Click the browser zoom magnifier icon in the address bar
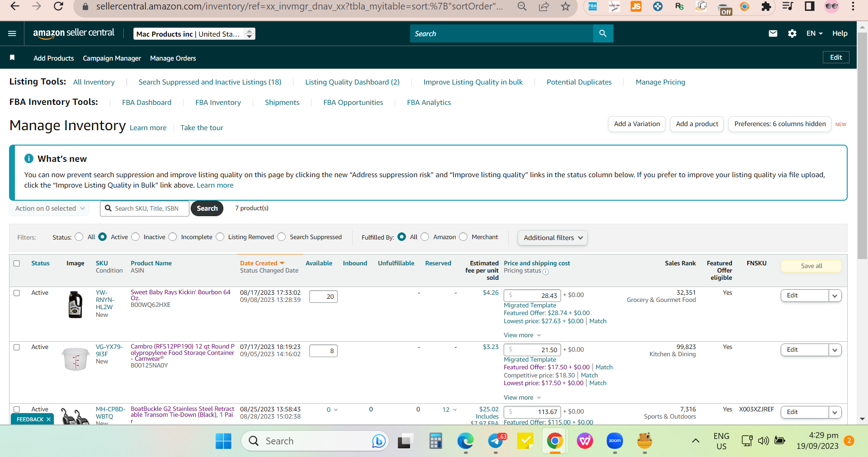This screenshot has width=868, height=457. pos(522,6)
